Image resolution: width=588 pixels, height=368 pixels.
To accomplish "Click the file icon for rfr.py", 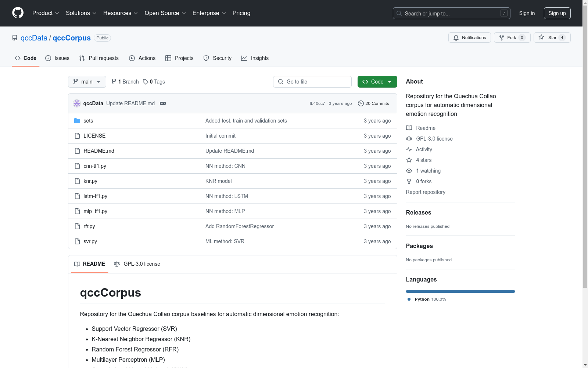I will click(x=77, y=226).
